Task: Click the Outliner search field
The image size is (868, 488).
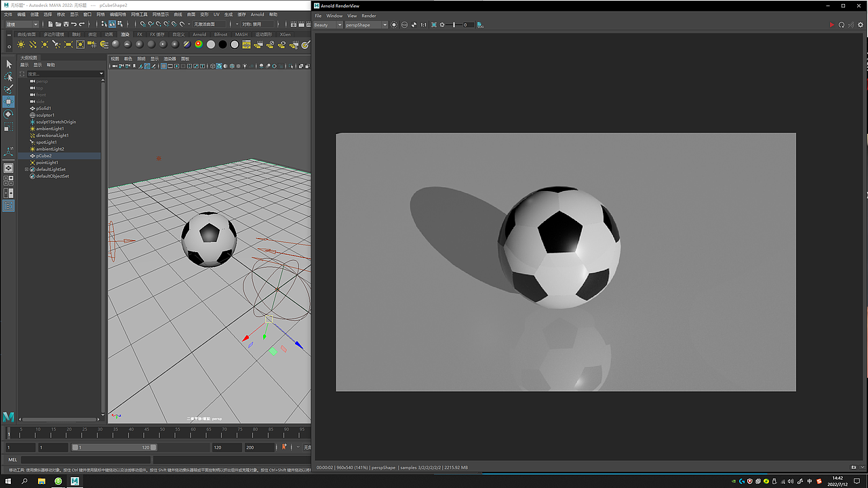Action: (66, 74)
